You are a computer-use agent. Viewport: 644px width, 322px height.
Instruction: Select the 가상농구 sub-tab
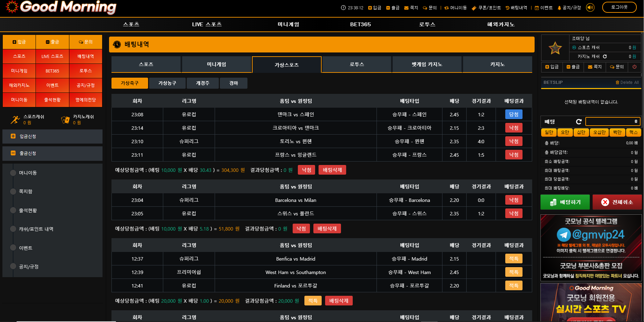[167, 83]
